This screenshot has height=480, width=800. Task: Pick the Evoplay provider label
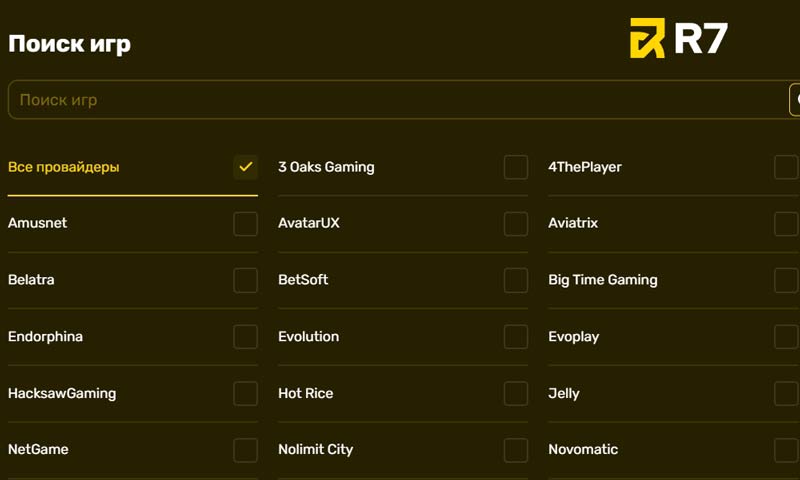pos(574,337)
